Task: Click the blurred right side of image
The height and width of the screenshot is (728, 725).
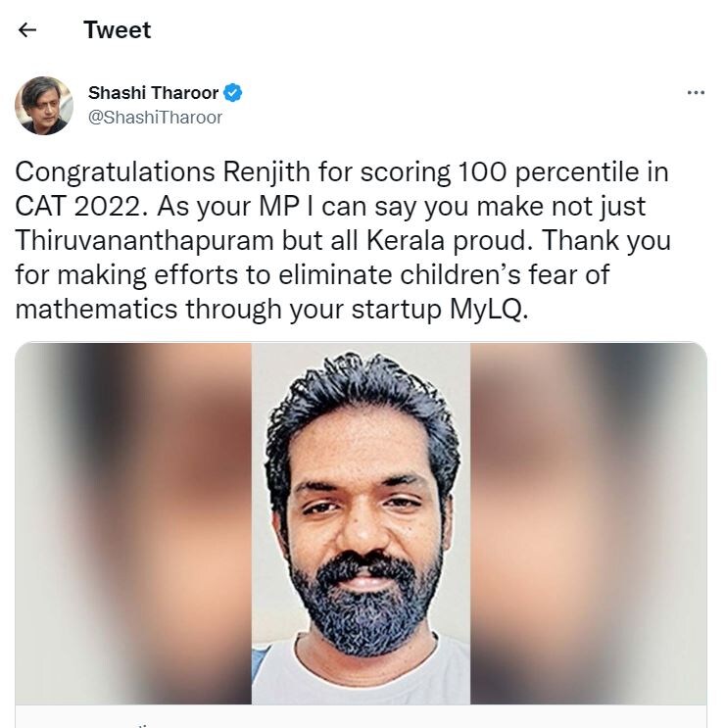Action: [x=589, y=523]
